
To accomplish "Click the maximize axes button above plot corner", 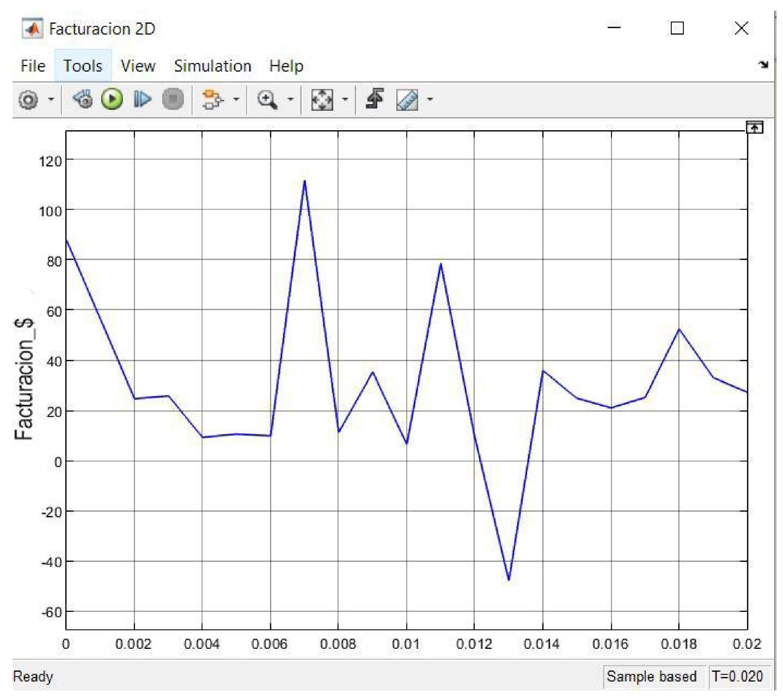I will click(x=754, y=127).
